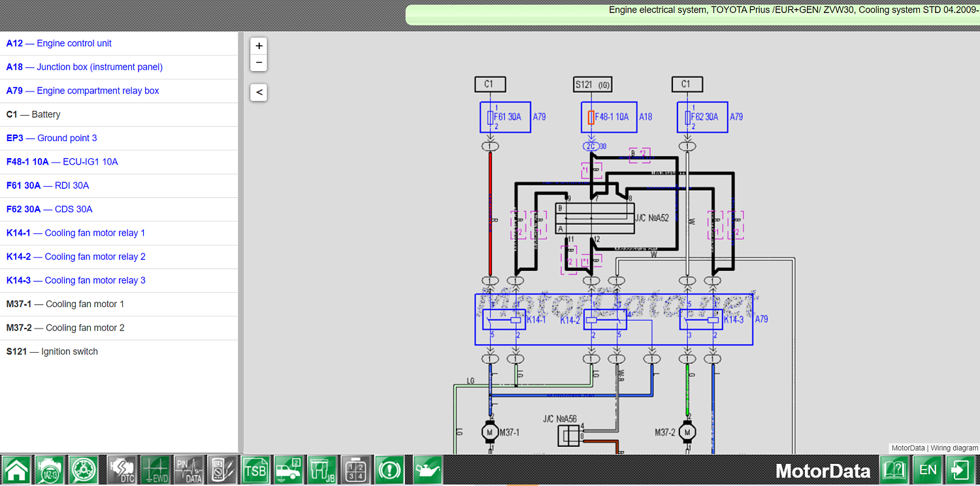980x486 pixels.
Task: Open the EWD wiring diagrams icon
Action: tap(155, 470)
